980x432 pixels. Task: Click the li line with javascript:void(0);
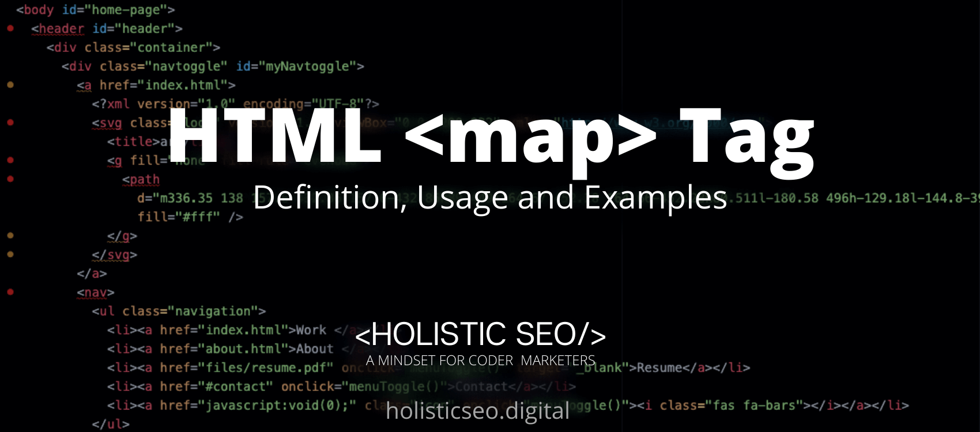(508, 406)
